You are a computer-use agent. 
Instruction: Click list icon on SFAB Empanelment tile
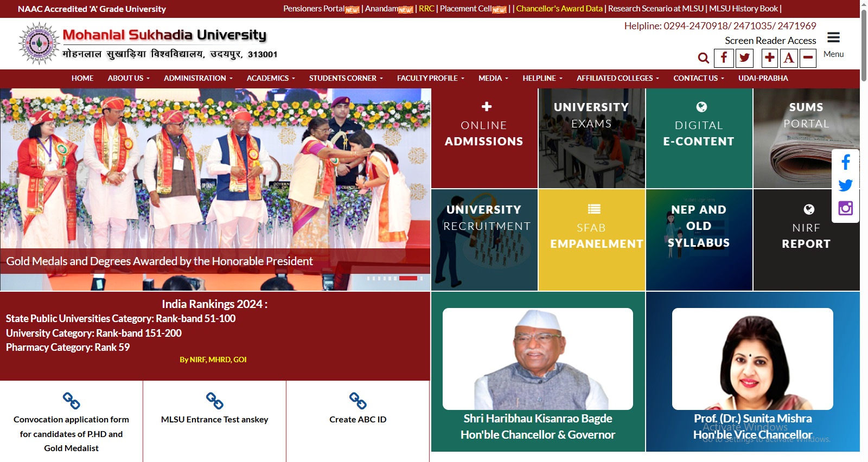[594, 209]
